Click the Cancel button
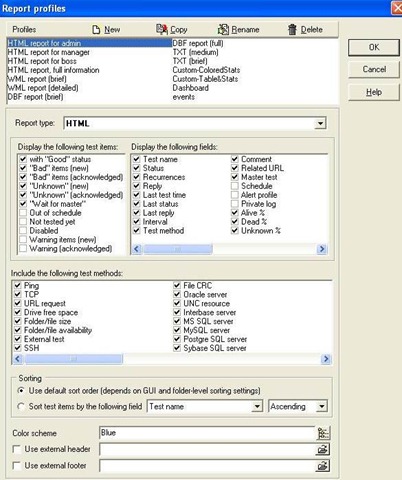Viewport: 402px width, 480px height. pos(374,69)
